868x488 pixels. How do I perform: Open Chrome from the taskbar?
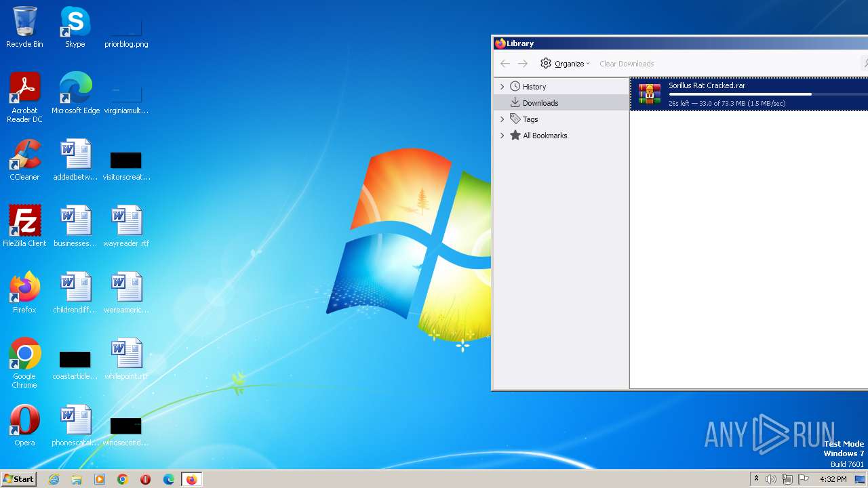123,479
